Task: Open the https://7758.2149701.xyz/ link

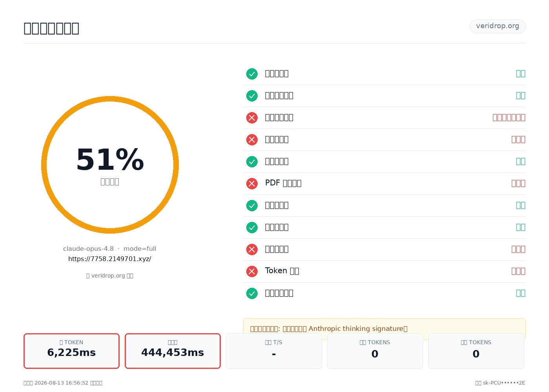Action: pos(110,259)
